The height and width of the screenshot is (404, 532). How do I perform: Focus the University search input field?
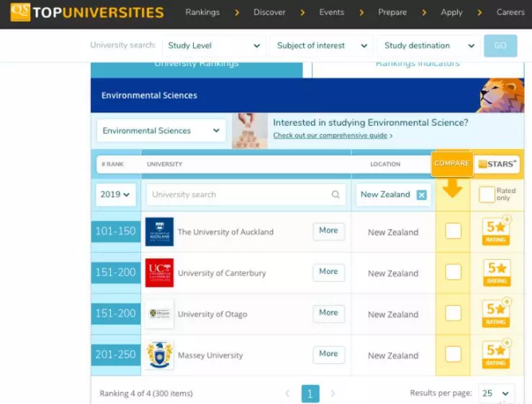(246, 194)
